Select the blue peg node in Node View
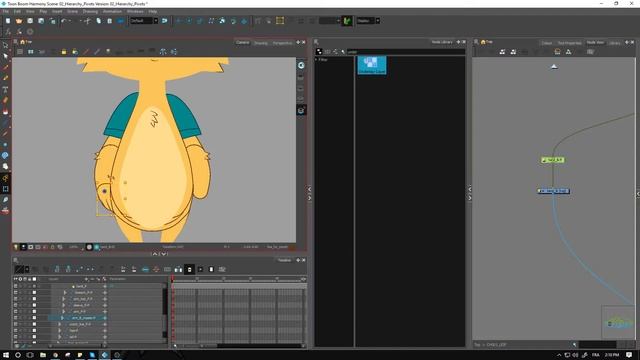The height and width of the screenshot is (360, 640). tap(553, 191)
